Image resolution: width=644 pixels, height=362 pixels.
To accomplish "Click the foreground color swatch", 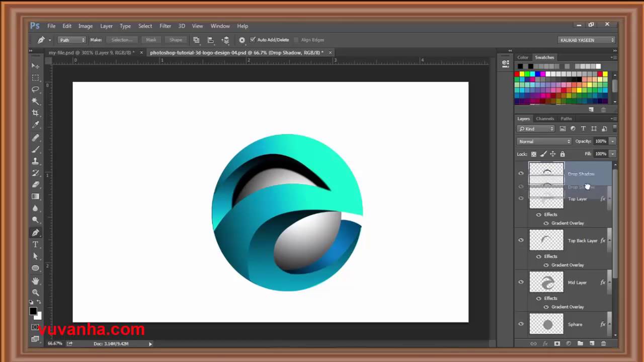I will tap(33, 311).
